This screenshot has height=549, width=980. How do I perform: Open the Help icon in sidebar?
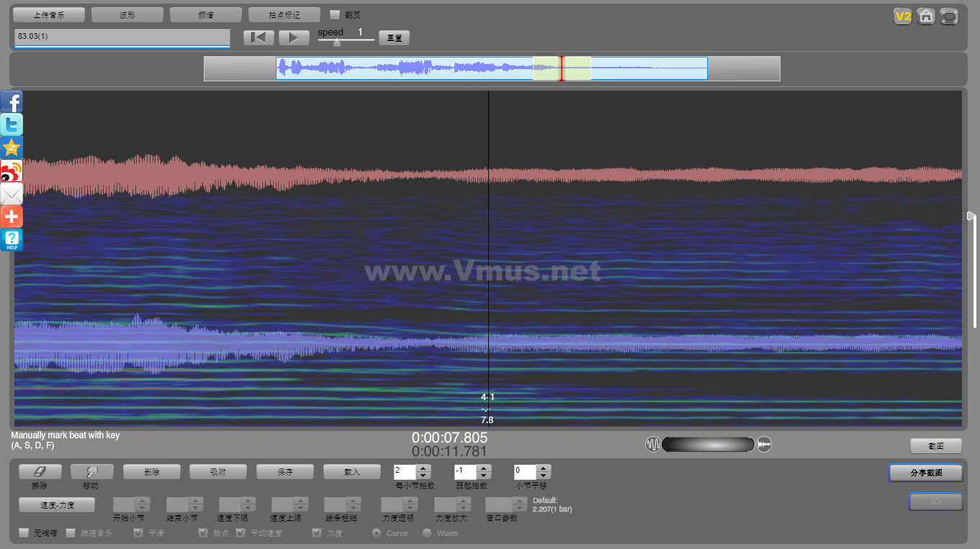(x=12, y=240)
